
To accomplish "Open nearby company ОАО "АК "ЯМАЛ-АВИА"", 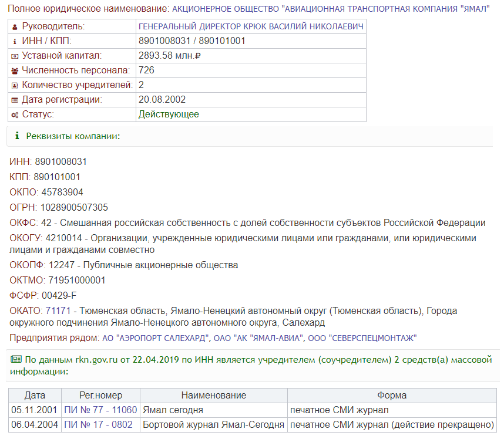I will tap(258, 338).
